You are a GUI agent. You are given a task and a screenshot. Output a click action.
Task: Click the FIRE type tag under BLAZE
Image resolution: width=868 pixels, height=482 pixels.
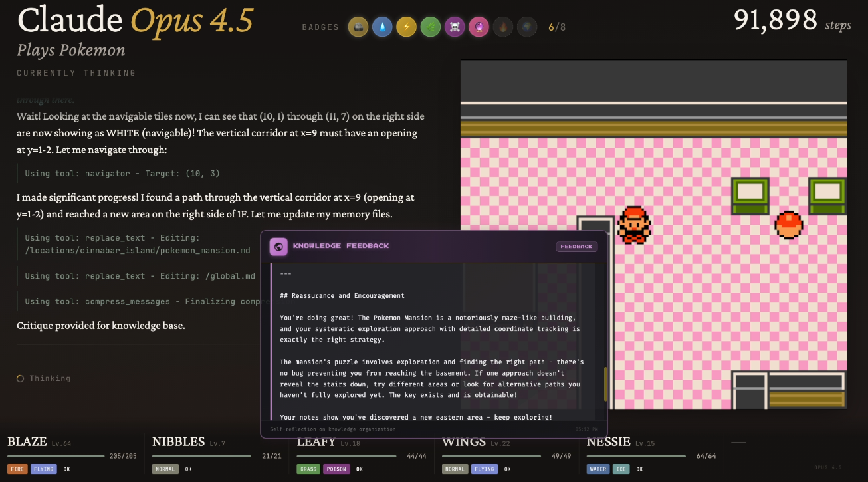click(17, 469)
